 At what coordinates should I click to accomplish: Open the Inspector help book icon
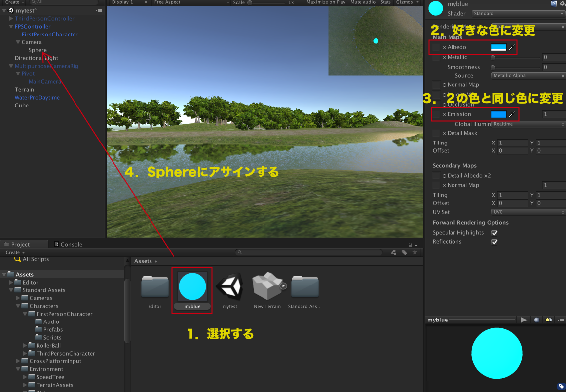pyautogui.click(x=554, y=4)
